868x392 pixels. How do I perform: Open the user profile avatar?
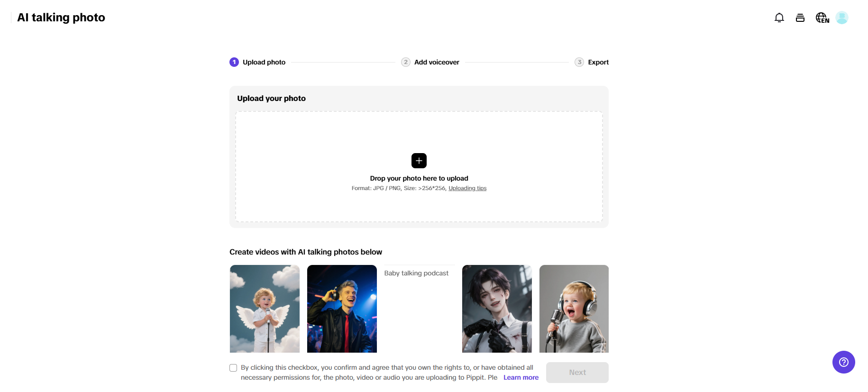tap(842, 18)
